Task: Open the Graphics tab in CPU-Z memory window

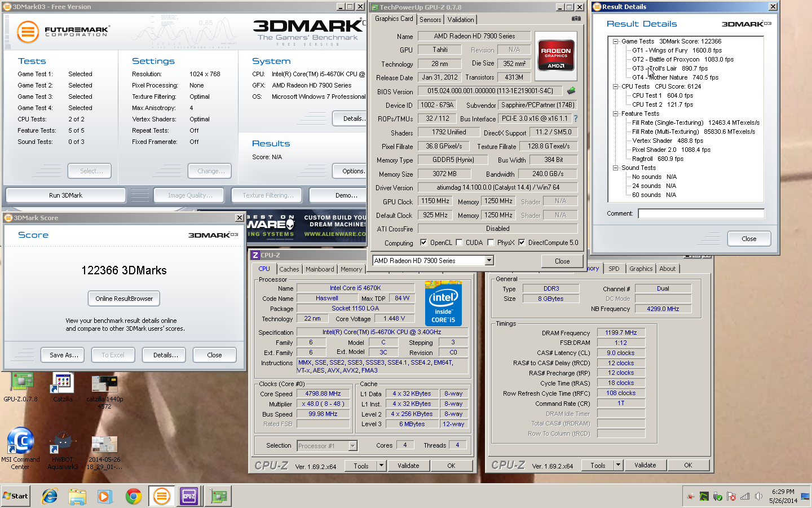Action: (x=641, y=269)
